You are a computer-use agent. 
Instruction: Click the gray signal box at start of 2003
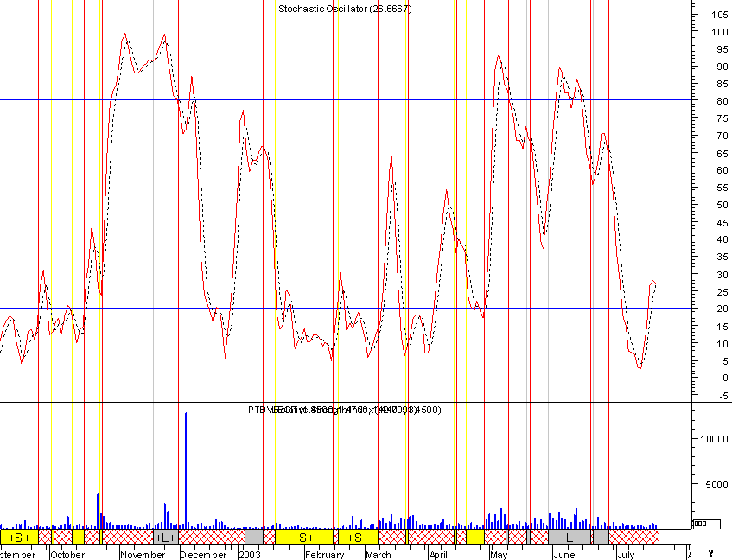point(254,538)
